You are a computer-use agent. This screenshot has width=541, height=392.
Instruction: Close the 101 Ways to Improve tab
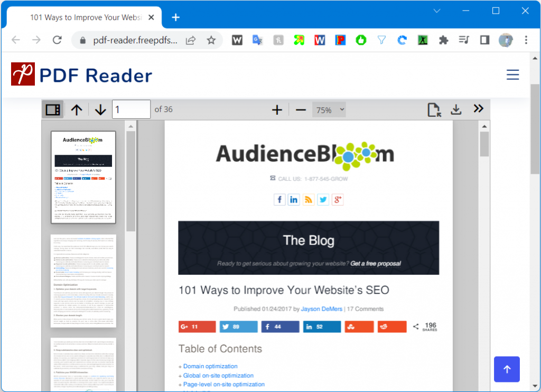(x=151, y=17)
